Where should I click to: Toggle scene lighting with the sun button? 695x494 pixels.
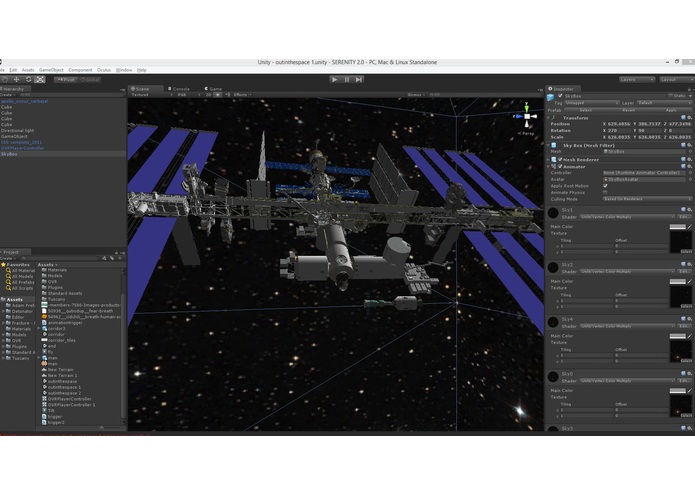coord(218,95)
